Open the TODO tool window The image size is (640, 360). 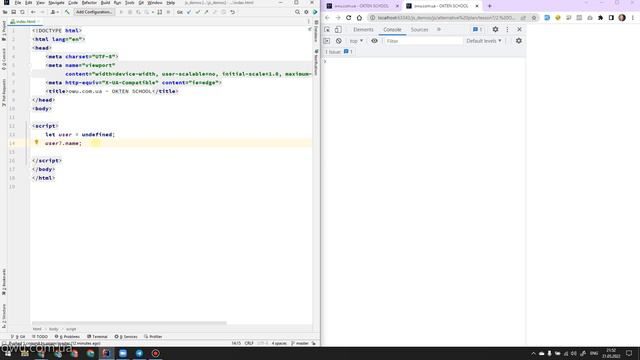pyautogui.click(x=40, y=337)
